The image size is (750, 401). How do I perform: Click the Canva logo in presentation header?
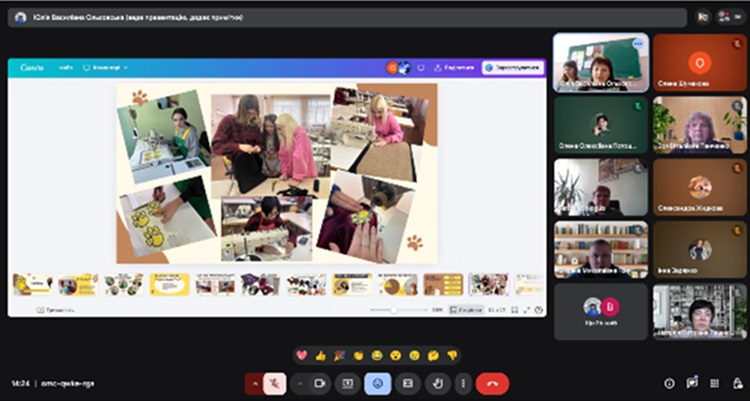(32, 68)
